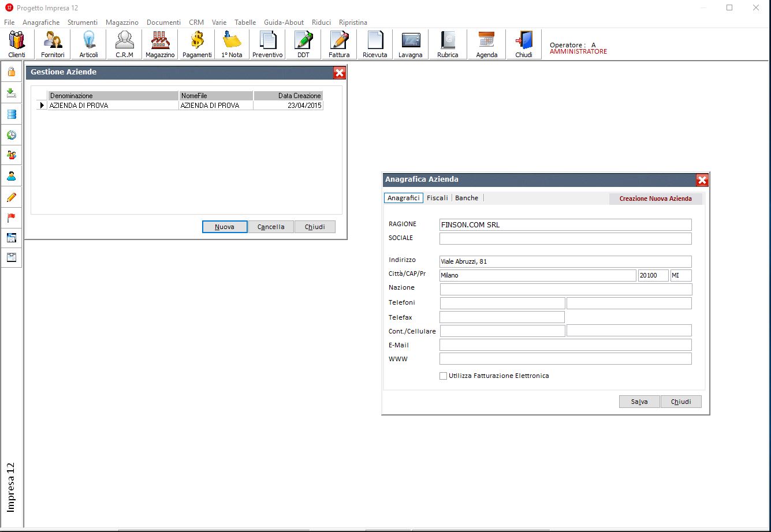The height and width of the screenshot is (532, 771).
Task: Click the blue database sidebar icon
Action: click(12, 114)
